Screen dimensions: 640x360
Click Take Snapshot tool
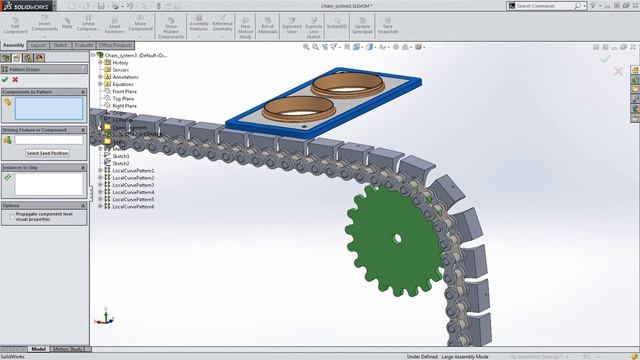(x=387, y=25)
